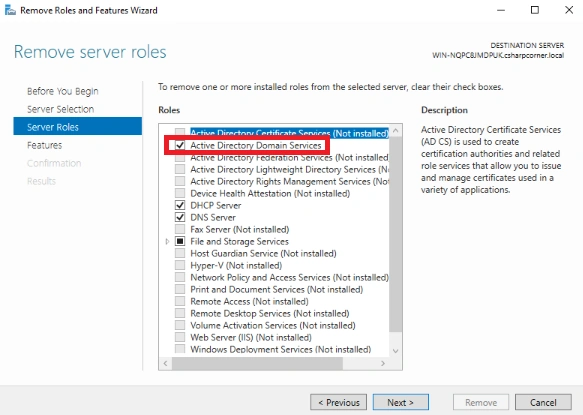Click Hyper-V role checkbox
Viewport: 583px width, 415px height.
click(x=180, y=265)
